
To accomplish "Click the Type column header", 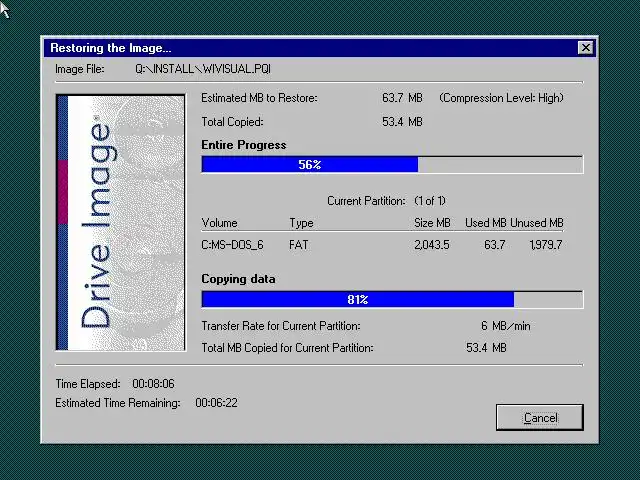I will 301,223.
